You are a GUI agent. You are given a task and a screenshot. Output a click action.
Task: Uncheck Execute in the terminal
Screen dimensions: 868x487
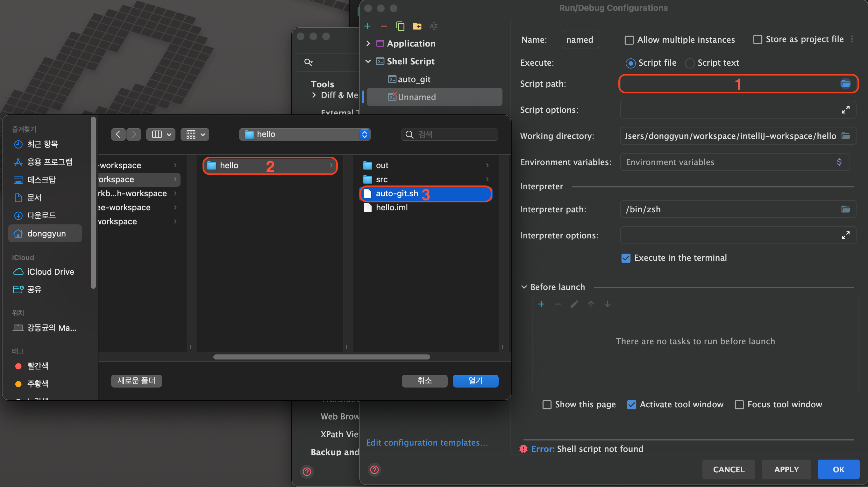pos(626,258)
